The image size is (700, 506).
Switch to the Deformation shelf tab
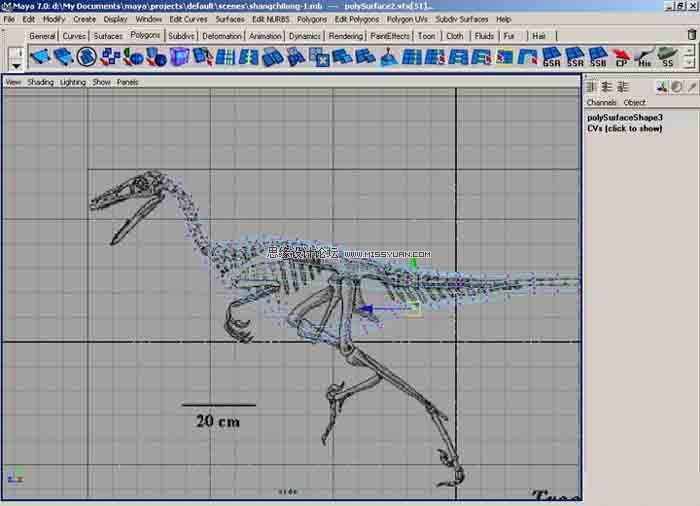221,36
